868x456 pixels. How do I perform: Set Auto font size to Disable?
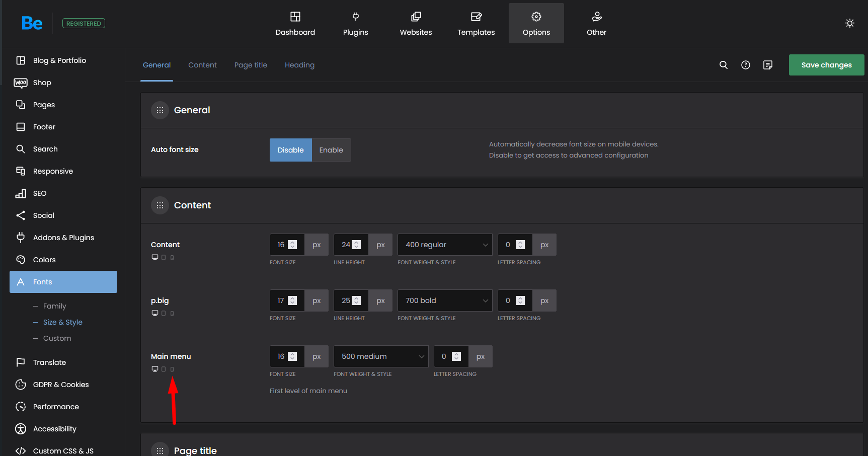point(291,150)
